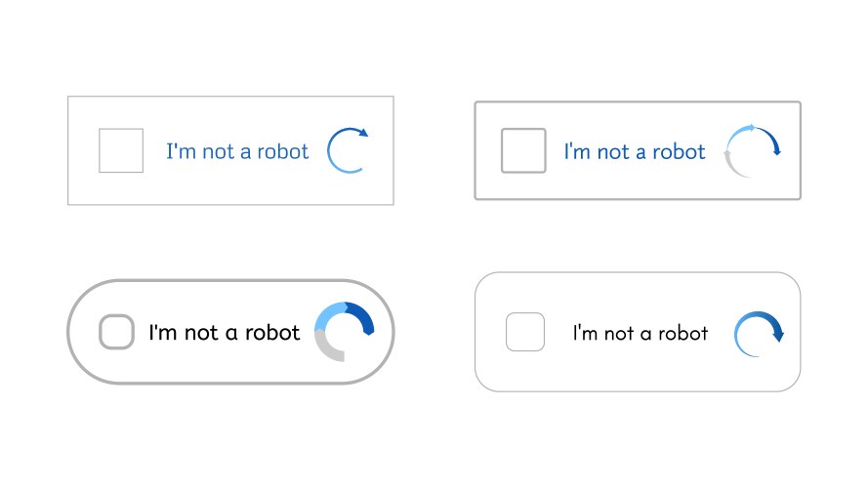Click the gray arrow of the three-arrow spinner
Screen dimensions: 868x488
point(731,164)
